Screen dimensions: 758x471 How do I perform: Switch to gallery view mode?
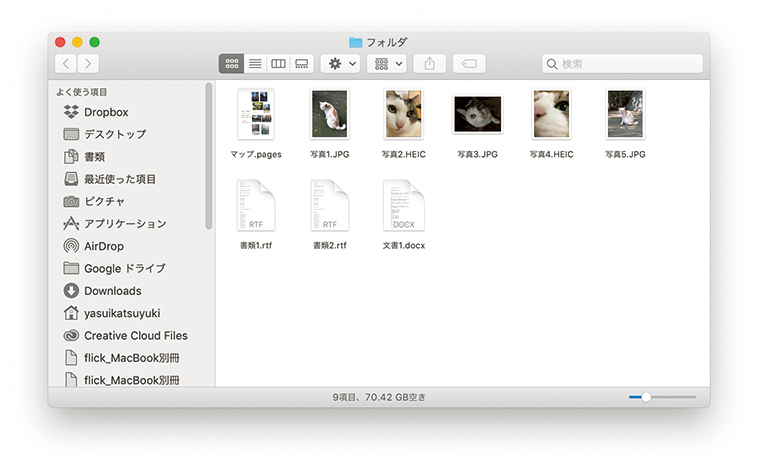(301, 63)
